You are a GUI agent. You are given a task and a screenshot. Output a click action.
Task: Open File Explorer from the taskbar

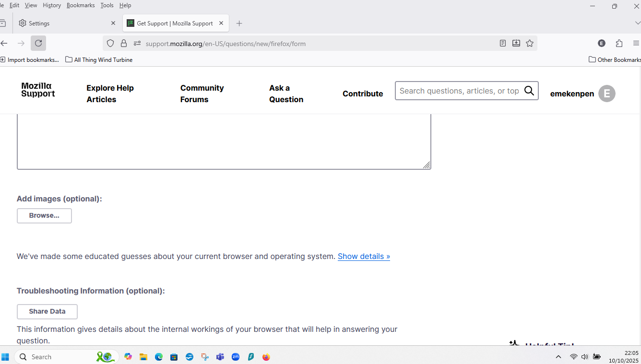[143, 357]
